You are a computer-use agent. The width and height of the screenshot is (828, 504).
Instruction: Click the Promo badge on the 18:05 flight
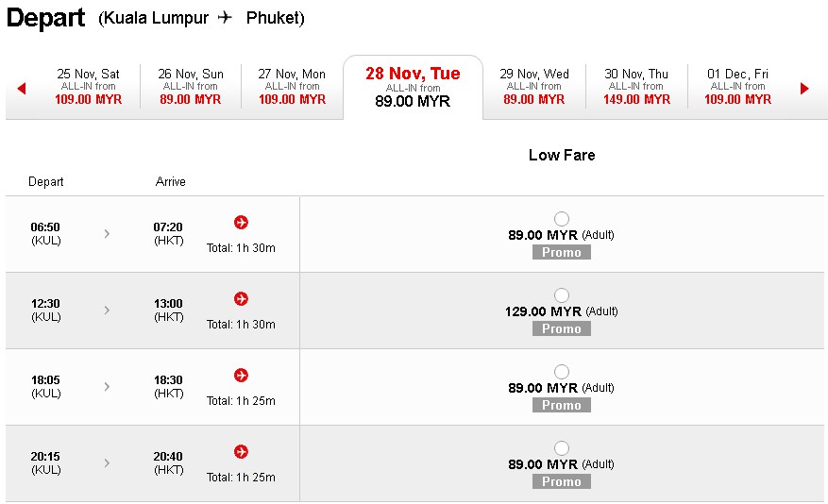pos(562,405)
